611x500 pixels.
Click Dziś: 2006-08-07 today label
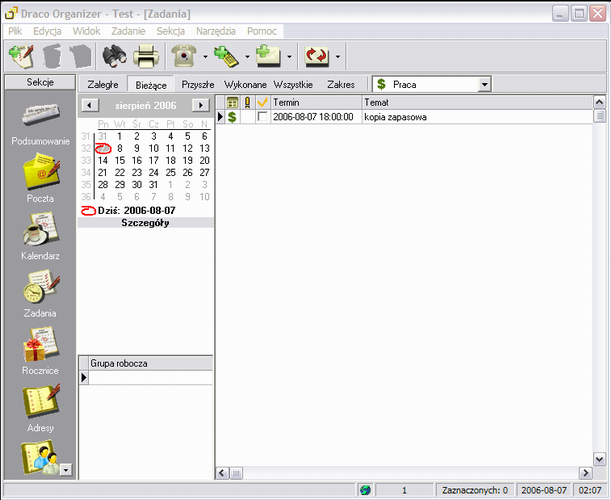(136, 210)
